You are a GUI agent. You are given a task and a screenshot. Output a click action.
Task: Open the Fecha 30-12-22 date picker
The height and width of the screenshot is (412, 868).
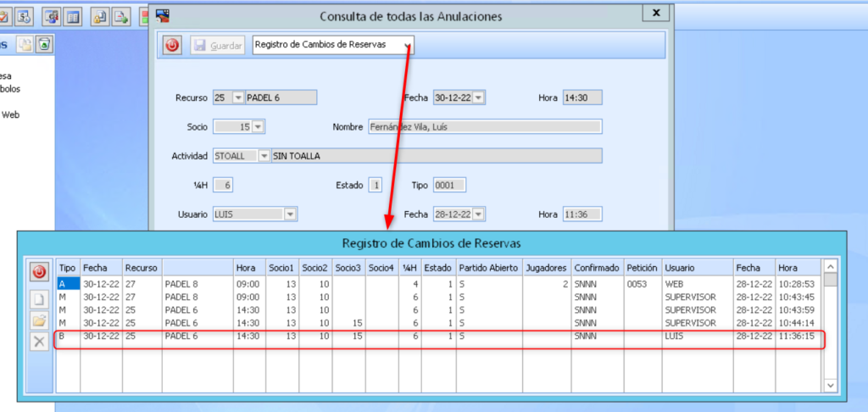pyautogui.click(x=479, y=97)
